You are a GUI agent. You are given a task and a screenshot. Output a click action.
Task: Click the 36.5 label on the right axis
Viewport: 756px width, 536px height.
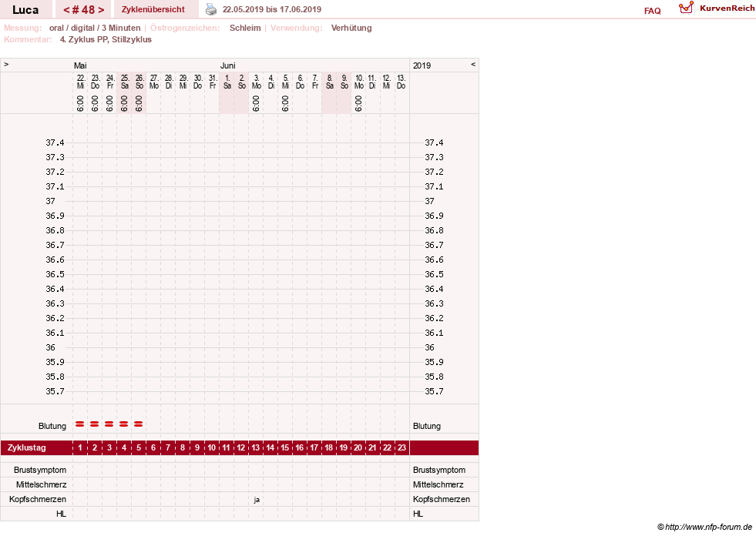click(x=434, y=274)
